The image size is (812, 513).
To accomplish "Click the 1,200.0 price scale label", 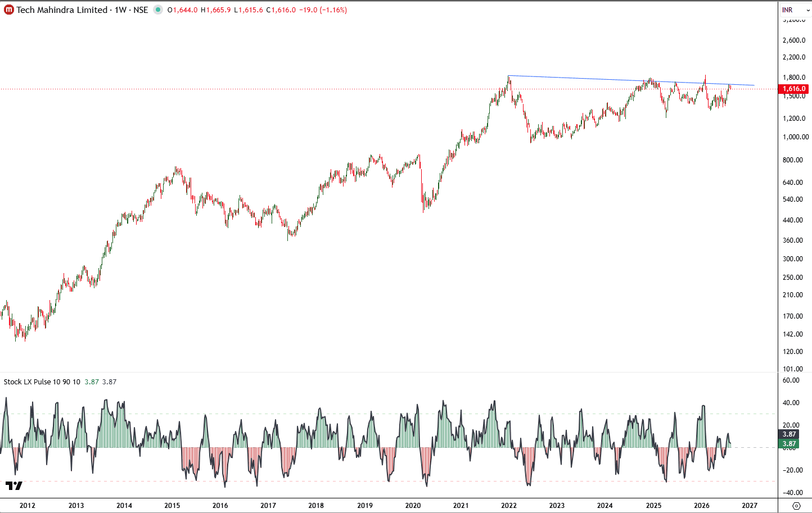I will (794, 119).
